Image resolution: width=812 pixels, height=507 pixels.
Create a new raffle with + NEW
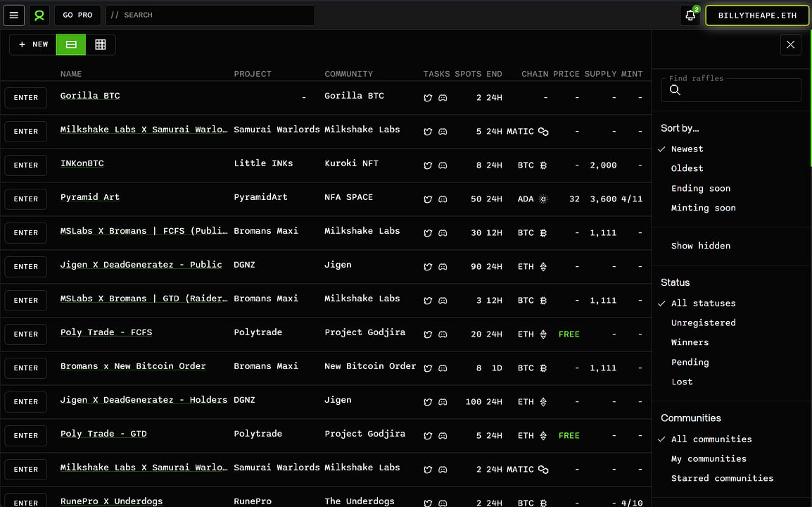[33, 44]
